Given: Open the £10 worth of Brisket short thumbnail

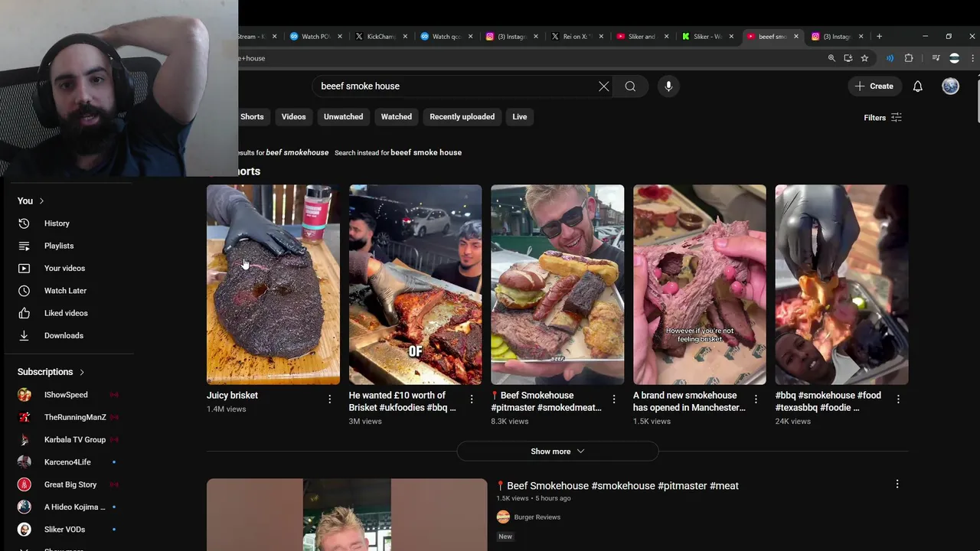Looking at the screenshot, I should [x=415, y=285].
